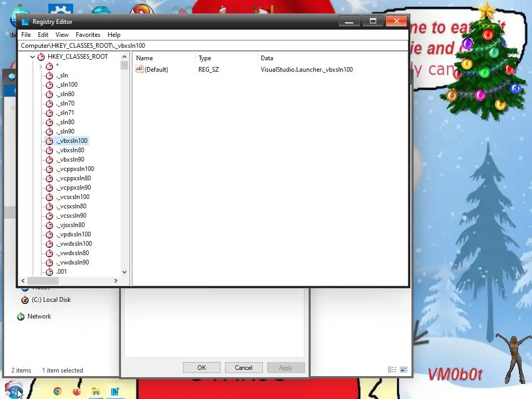The height and width of the screenshot is (399, 532).
Task: Click the ._vcppxsln100 key icon
Action: click(49, 169)
